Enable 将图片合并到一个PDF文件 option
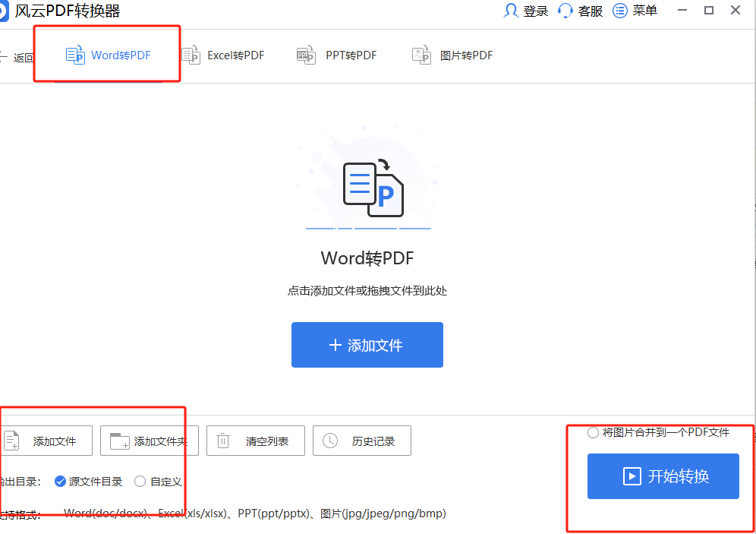Image resolution: width=756 pixels, height=534 pixels. coord(593,433)
